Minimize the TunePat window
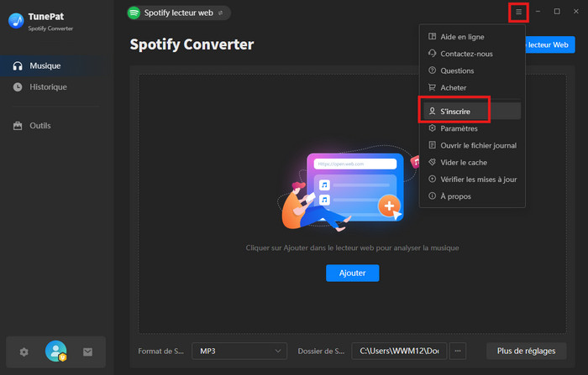The height and width of the screenshot is (375, 588). click(x=538, y=12)
